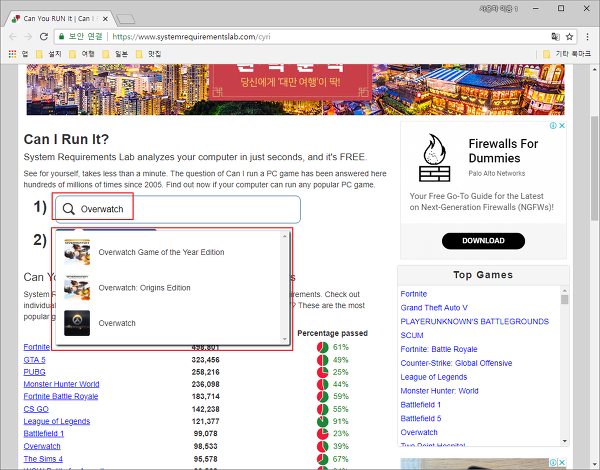Click the Firewalls For Dummies flame logo

pos(434,157)
